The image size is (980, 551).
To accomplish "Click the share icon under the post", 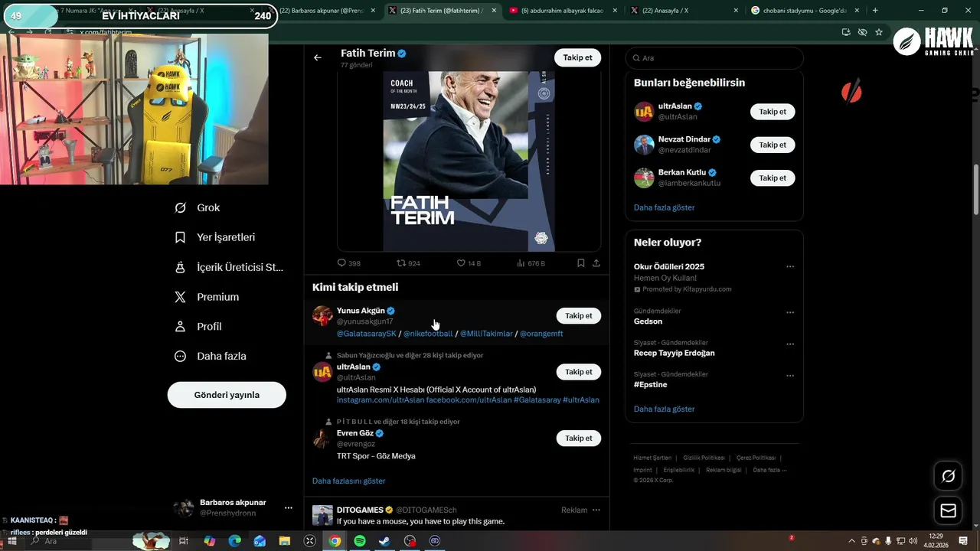I will (x=596, y=262).
